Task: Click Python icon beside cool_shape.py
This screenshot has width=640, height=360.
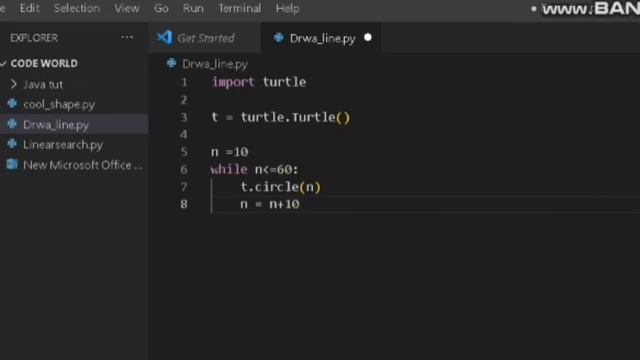Action: pos(12,104)
